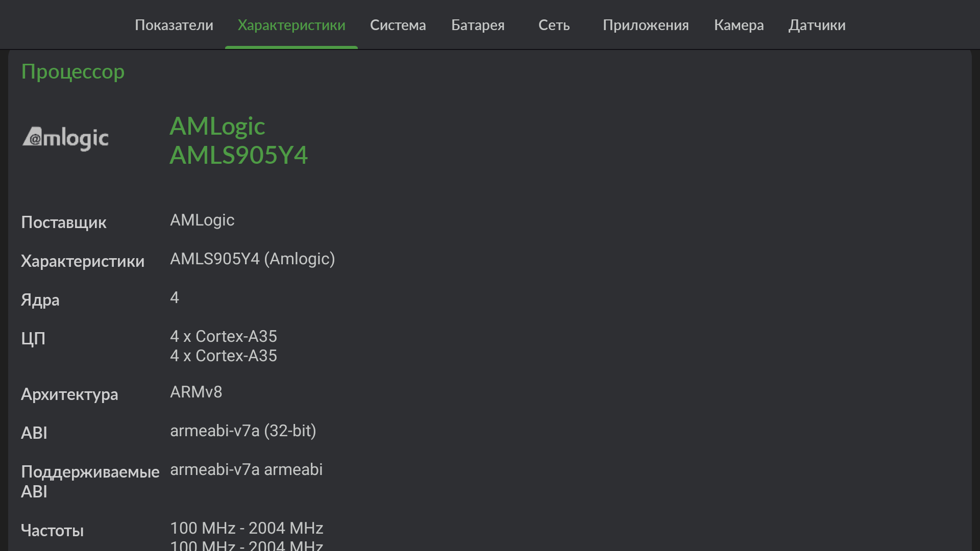Screen dimensions: 980x551
Task: Click the AMLogic AMLS905Y4 title
Action: tap(238, 140)
